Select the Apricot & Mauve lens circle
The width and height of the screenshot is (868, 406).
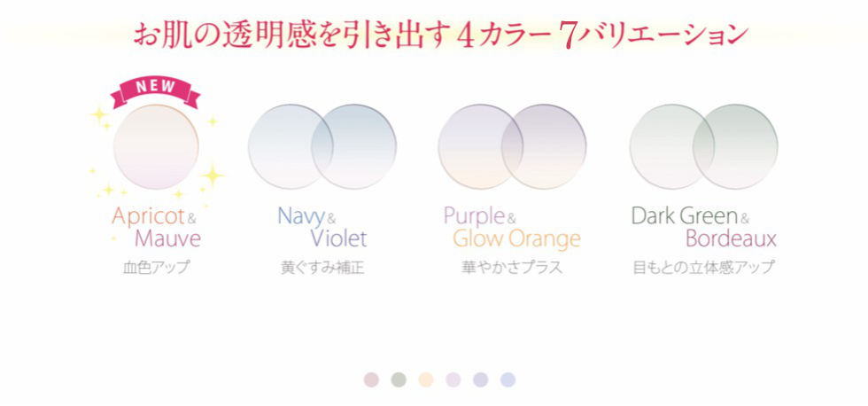[x=156, y=147]
